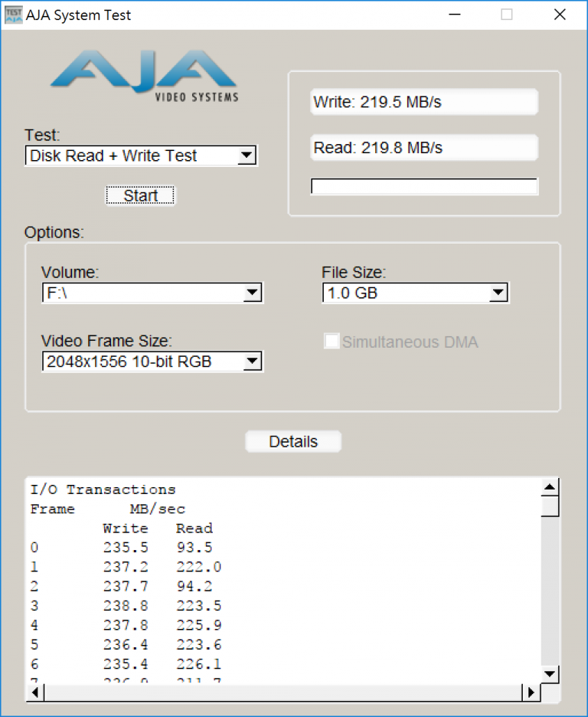The height and width of the screenshot is (717, 588).
Task: Open the Volume dropdown showing F:\
Action: click(x=253, y=293)
